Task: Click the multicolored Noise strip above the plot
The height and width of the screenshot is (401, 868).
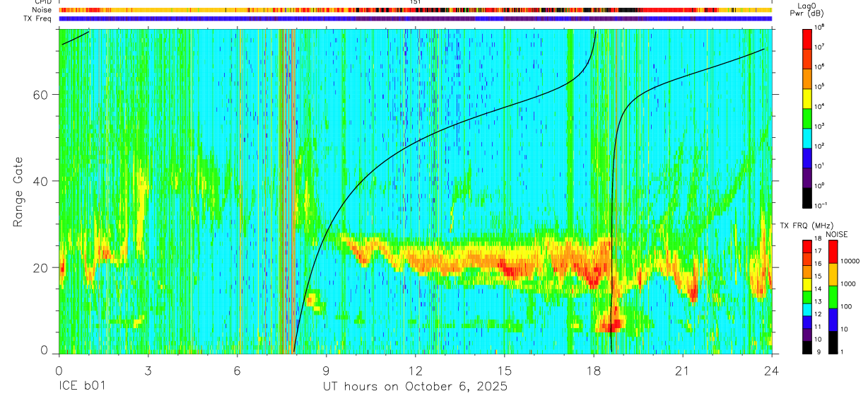Action: coord(416,10)
